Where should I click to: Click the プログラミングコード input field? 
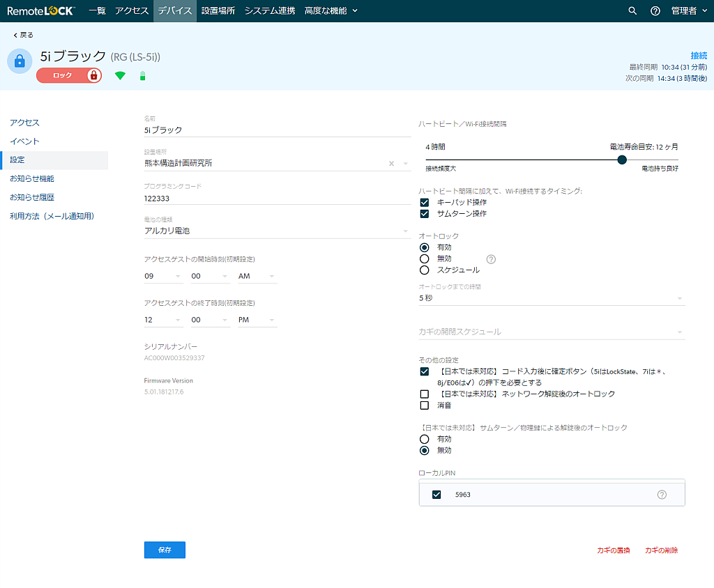(x=278, y=199)
